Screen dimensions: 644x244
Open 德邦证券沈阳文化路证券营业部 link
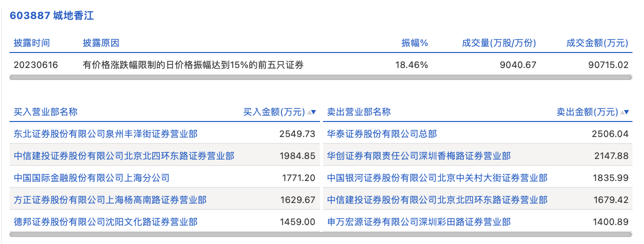tap(106, 221)
